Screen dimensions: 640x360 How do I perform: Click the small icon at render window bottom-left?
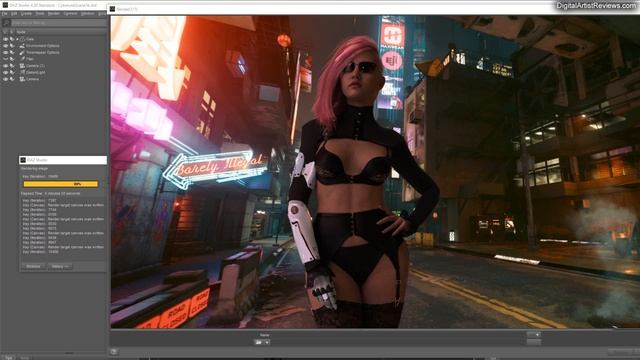tap(114, 351)
